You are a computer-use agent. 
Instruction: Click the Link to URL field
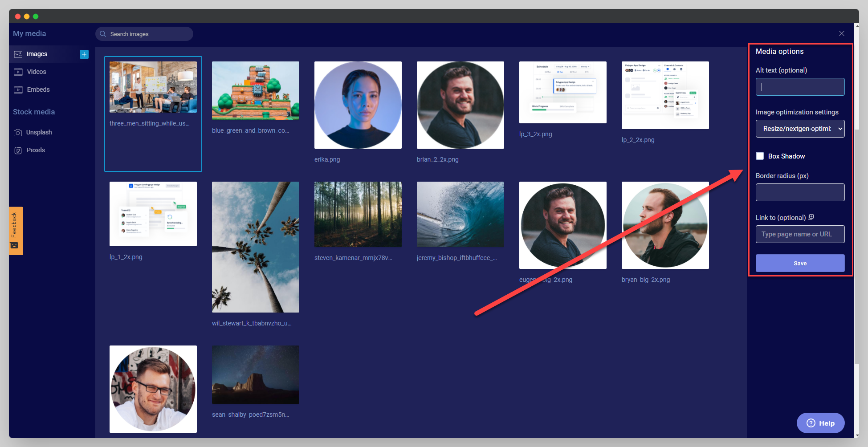pyautogui.click(x=800, y=234)
